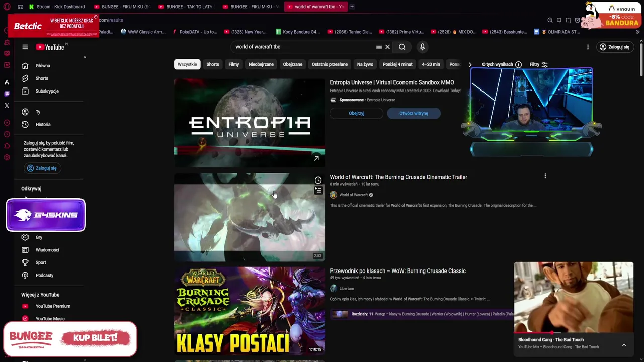Open the PokeDATA bookmark
This screenshot has height=362, width=644.
coord(195,32)
